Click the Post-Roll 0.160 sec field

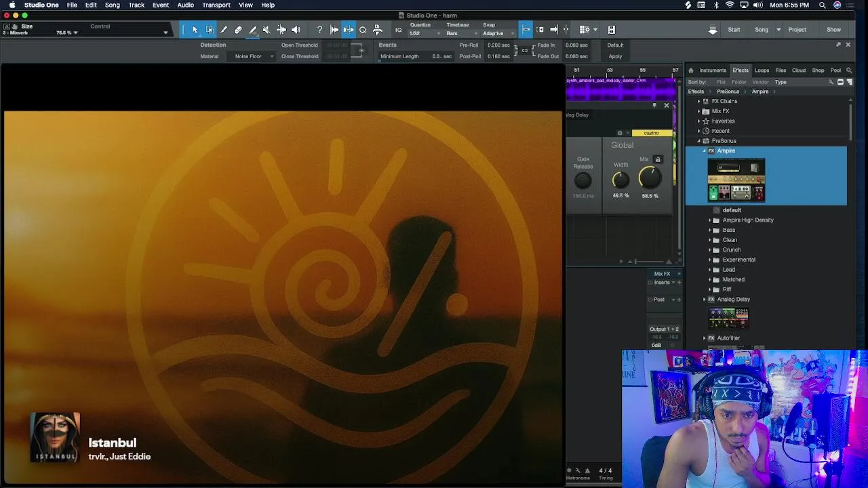(498, 56)
